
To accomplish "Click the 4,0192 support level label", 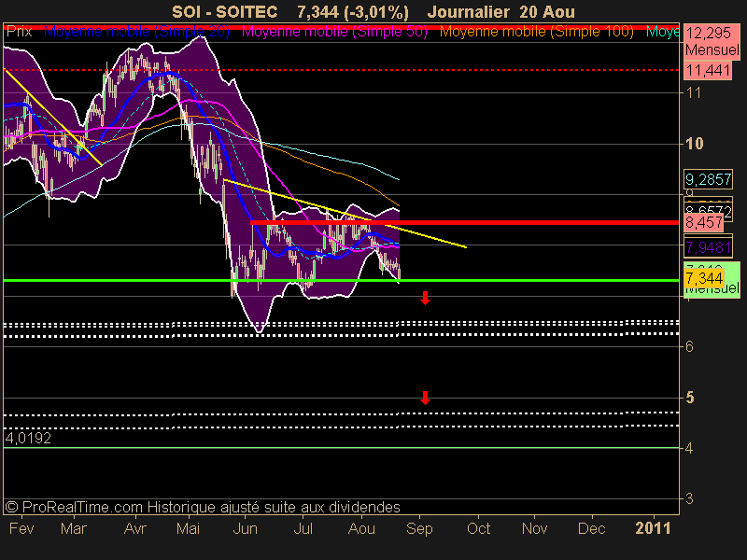I will 28,438.
